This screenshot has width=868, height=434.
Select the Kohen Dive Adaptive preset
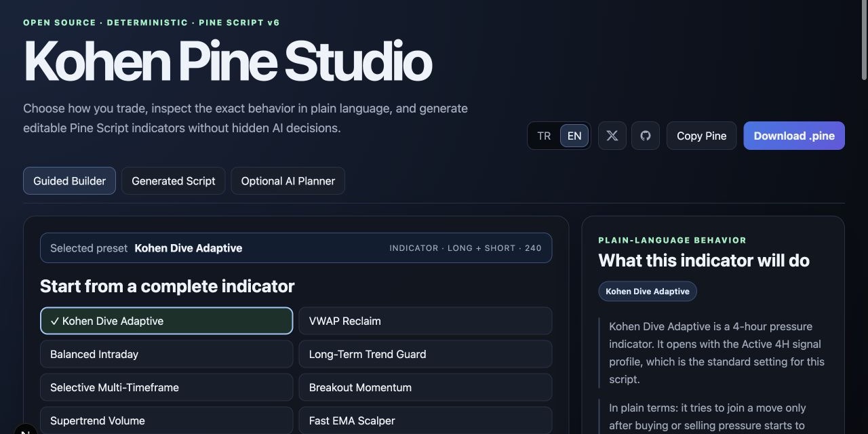click(167, 321)
